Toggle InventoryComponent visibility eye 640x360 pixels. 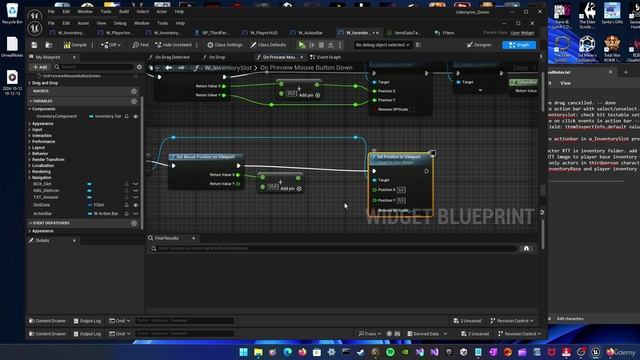tap(136, 116)
